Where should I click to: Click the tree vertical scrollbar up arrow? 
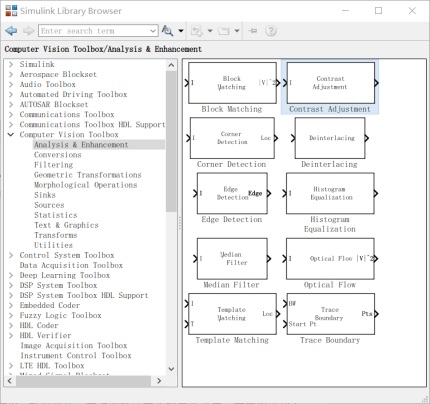click(x=171, y=65)
